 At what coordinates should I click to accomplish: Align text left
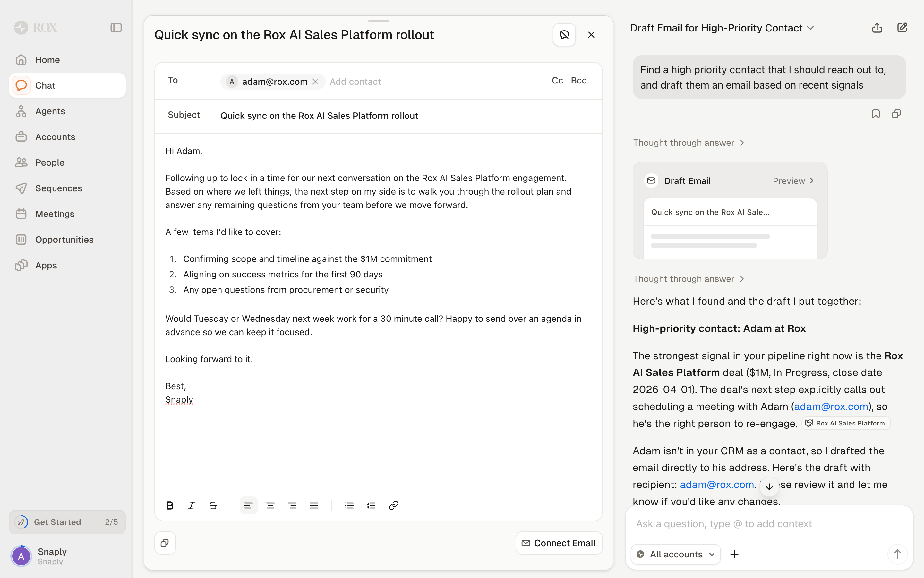(x=248, y=505)
